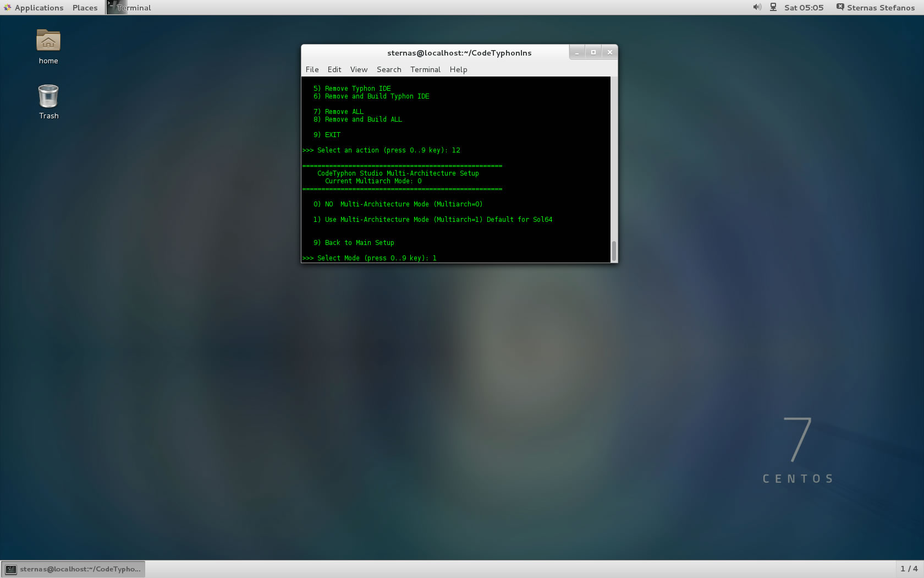Click 'CodeTyphon Studio Multi-Architecture Setup' heading
The image size is (924, 578).
coord(398,173)
